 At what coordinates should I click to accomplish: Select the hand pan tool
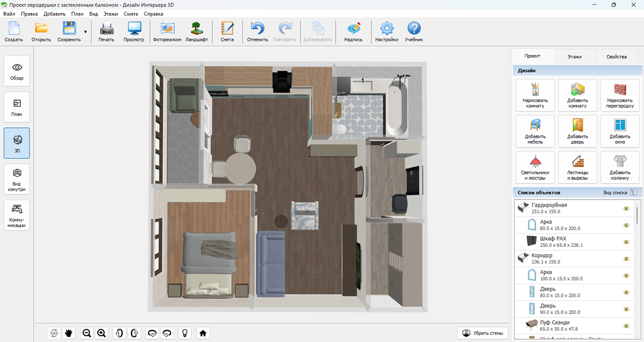69,333
